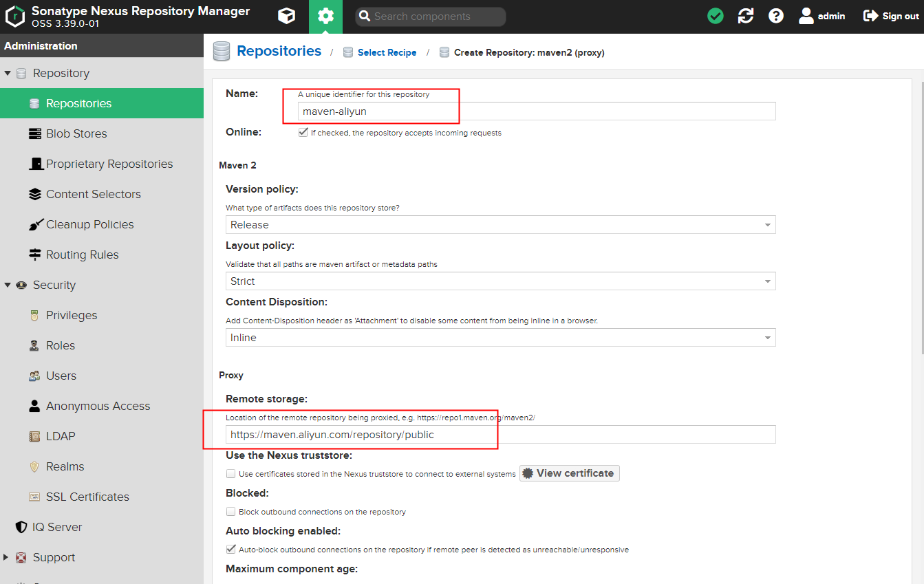Image resolution: width=924 pixels, height=584 pixels.
Task: Click the Proprietary Repositories door icon
Action: tap(35, 164)
